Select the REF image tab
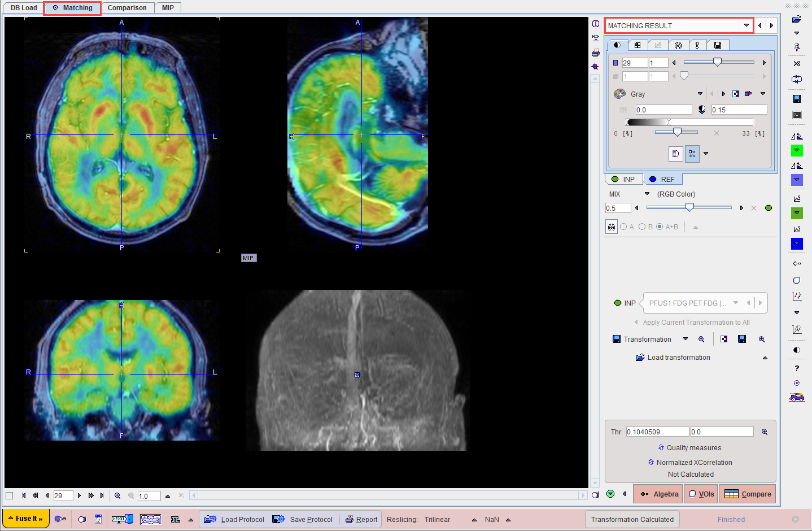This screenshot has width=812, height=531. tap(662, 179)
